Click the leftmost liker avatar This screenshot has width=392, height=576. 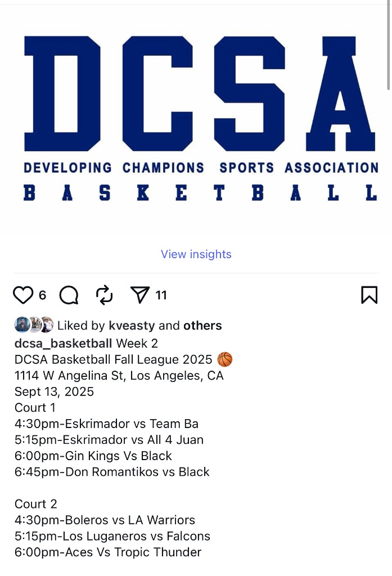[21, 325]
